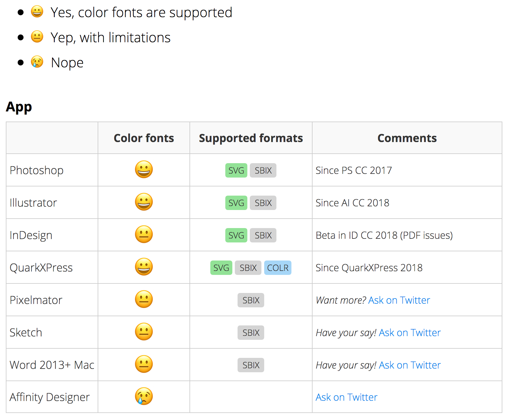510x420 pixels.
Task: Click the grinning emoji in the legend list
Action: coord(37,12)
